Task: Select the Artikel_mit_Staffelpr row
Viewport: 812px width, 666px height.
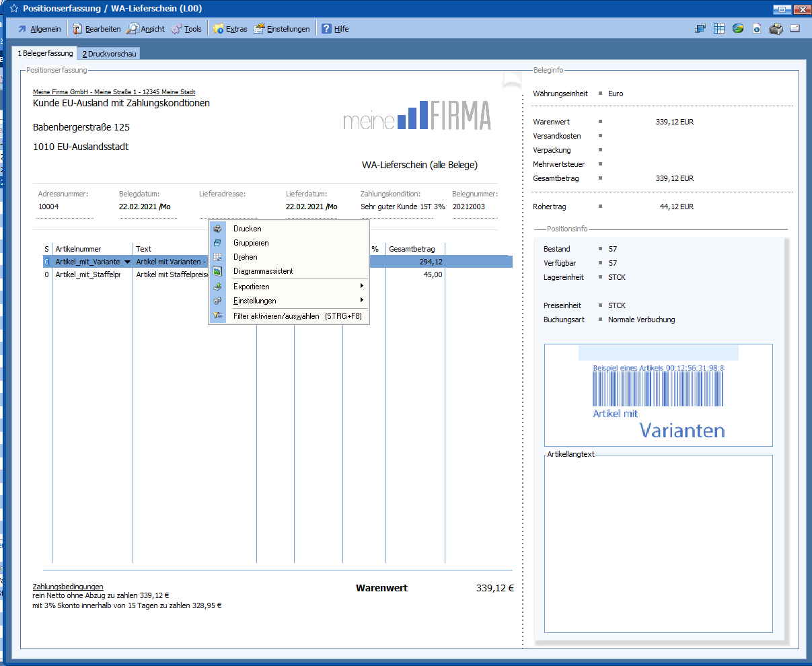Action: click(x=87, y=274)
